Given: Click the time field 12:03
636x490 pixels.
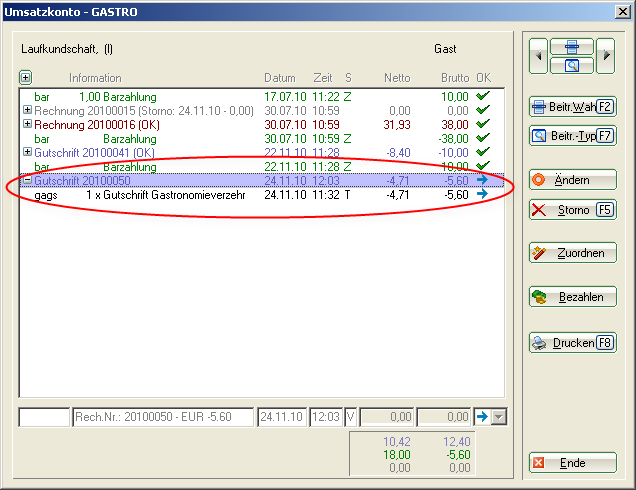Looking at the screenshot, I should (x=326, y=417).
